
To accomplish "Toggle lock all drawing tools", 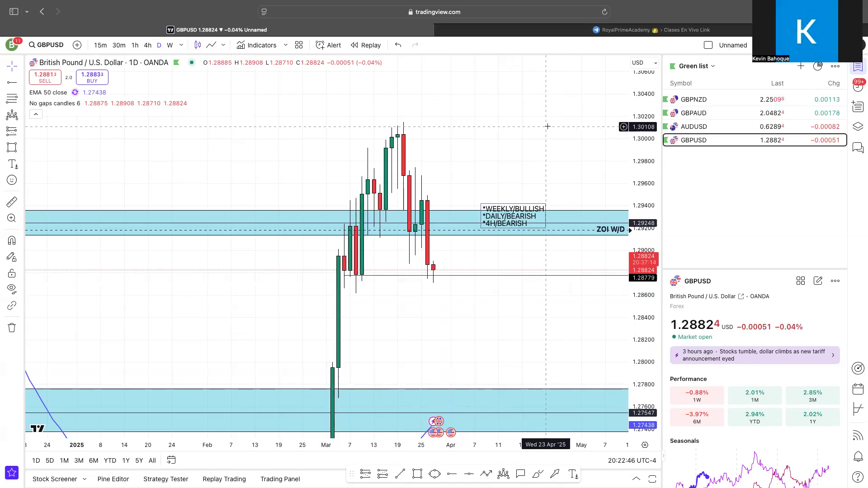I will (12, 273).
